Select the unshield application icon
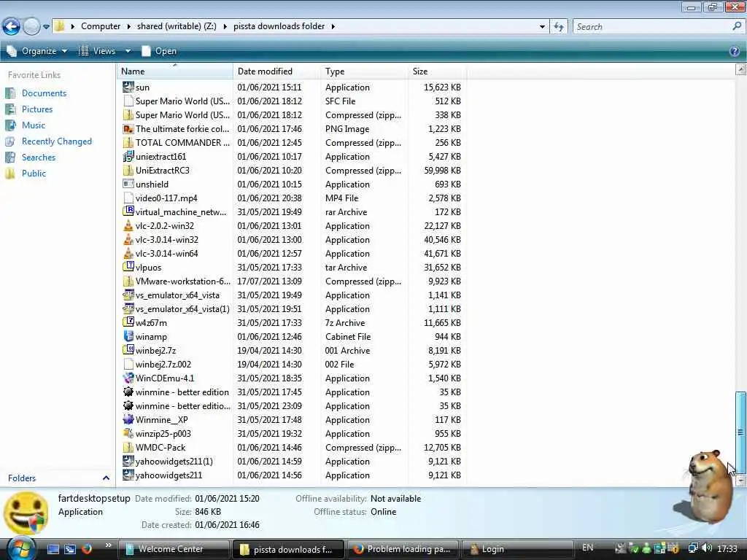This screenshot has height=560, width=747. click(128, 184)
